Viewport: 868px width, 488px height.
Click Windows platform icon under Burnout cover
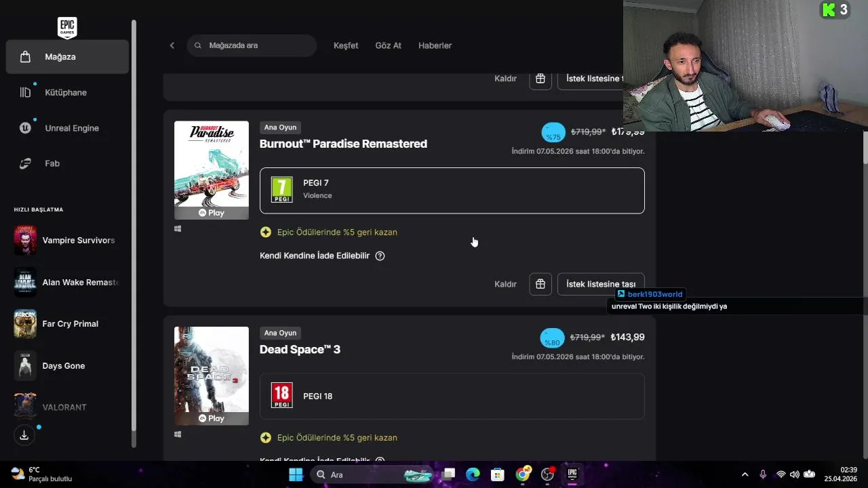coord(178,229)
